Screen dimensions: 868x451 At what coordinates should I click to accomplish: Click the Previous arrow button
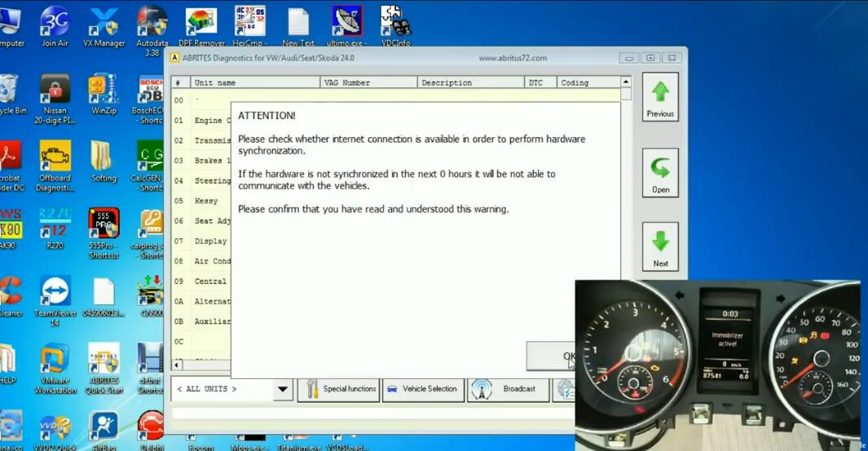(660, 98)
